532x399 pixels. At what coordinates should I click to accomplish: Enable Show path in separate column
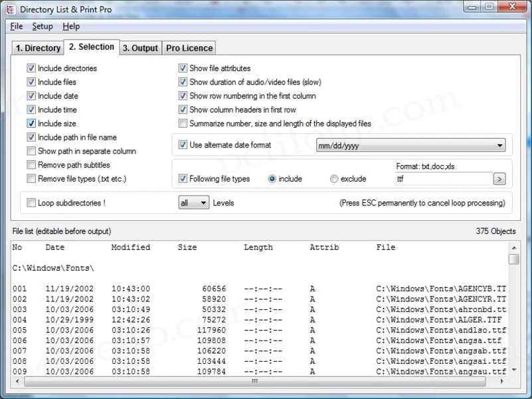[31, 151]
